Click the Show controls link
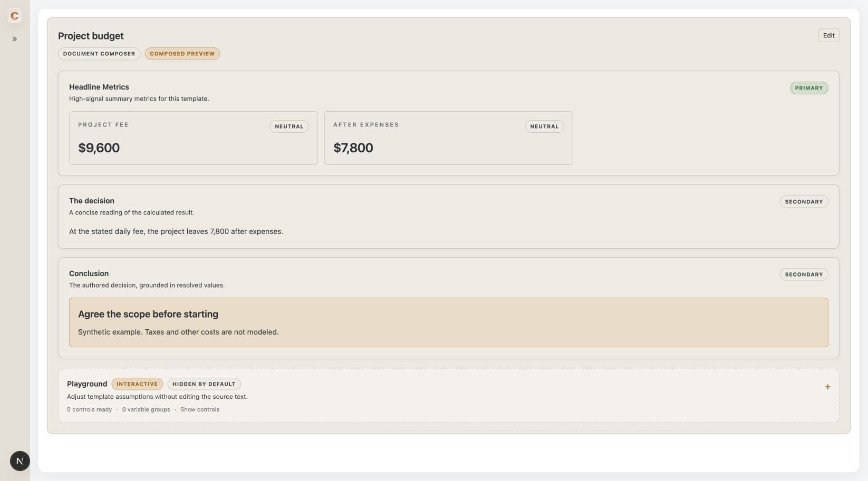Viewport: 868px width, 481px height. pos(200,409)
